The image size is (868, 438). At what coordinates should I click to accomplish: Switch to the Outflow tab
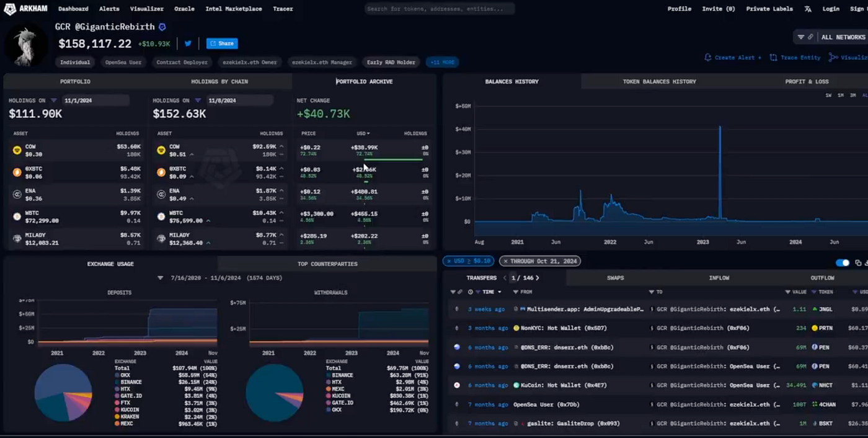click(822, 278)
